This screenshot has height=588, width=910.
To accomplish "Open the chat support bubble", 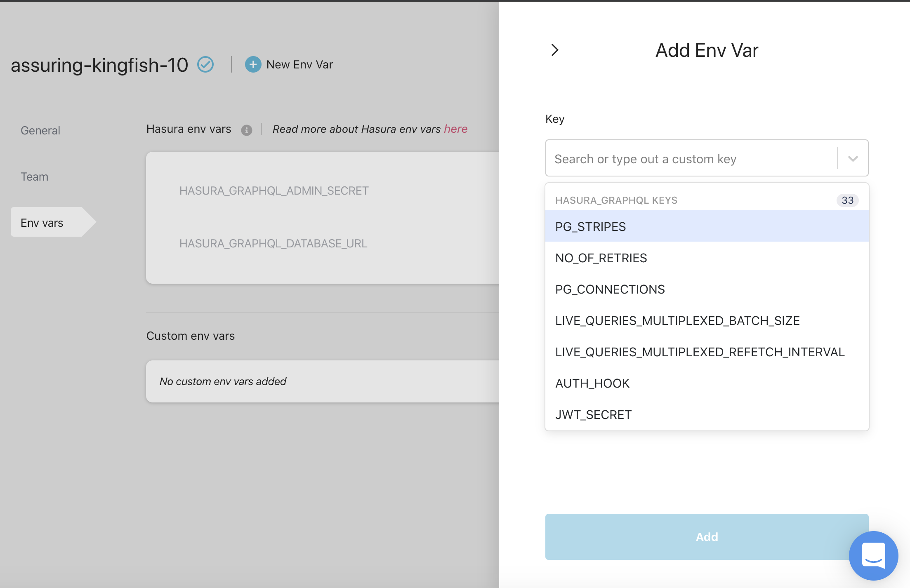I will [873, 555].
